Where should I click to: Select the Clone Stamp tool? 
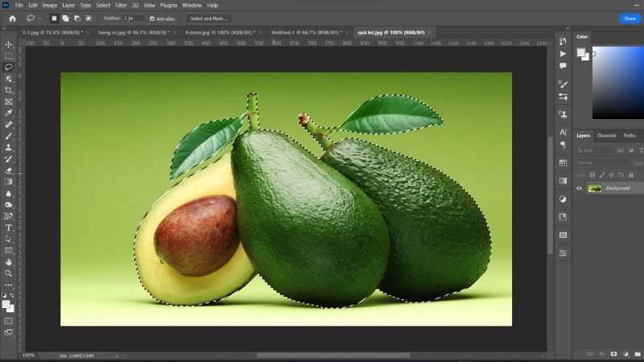(8, 147)
